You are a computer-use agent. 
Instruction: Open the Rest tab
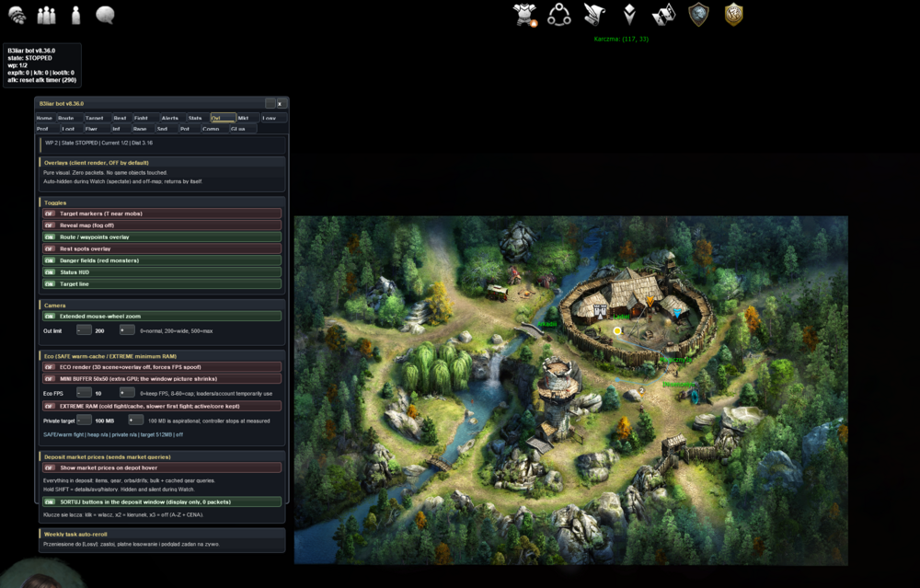tap(121, 118)
